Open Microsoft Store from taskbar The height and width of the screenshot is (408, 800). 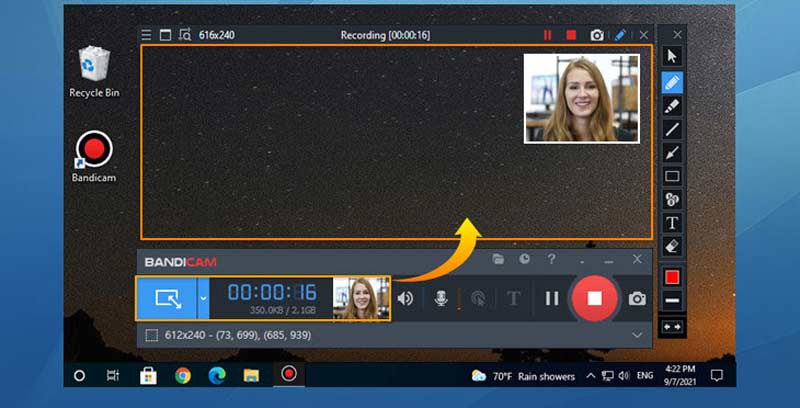(148, 376)
